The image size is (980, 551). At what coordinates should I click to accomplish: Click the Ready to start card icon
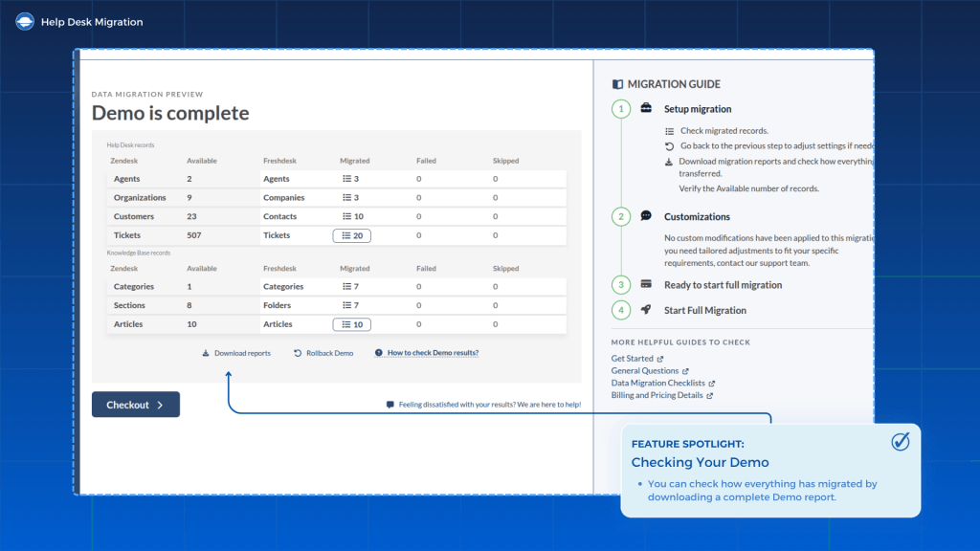click(646, 283)
